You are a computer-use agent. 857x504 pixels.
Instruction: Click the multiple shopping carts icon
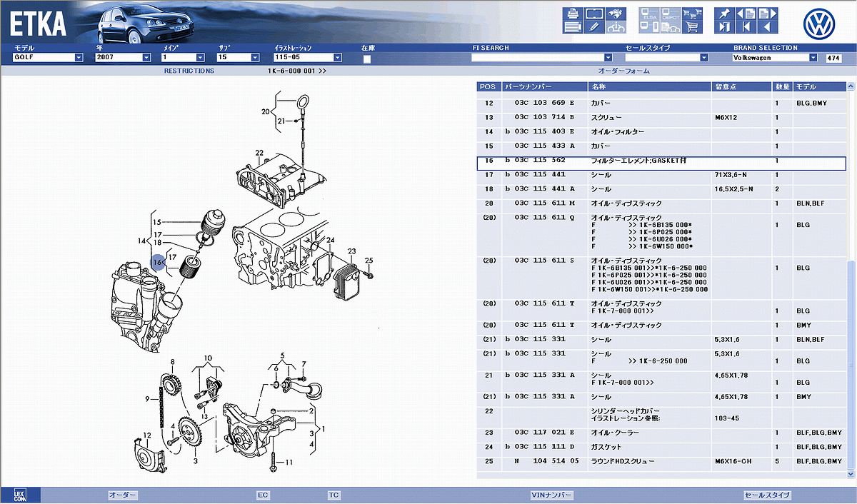[x=691, y=13]
